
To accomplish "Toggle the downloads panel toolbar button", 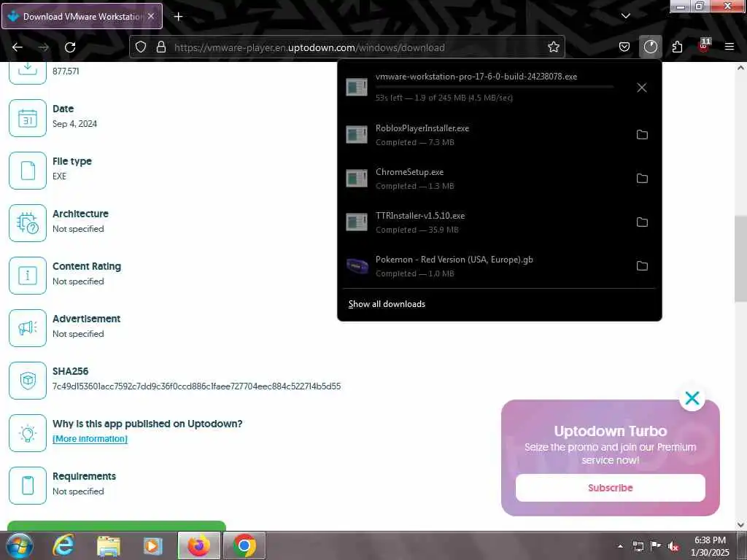I will 650,47.
